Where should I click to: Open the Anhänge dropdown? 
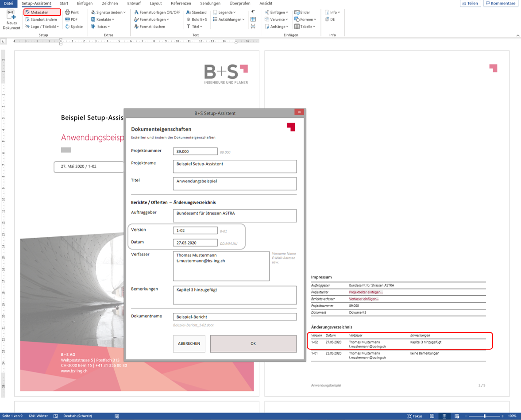pyautogui.click(x=277, y=27)
